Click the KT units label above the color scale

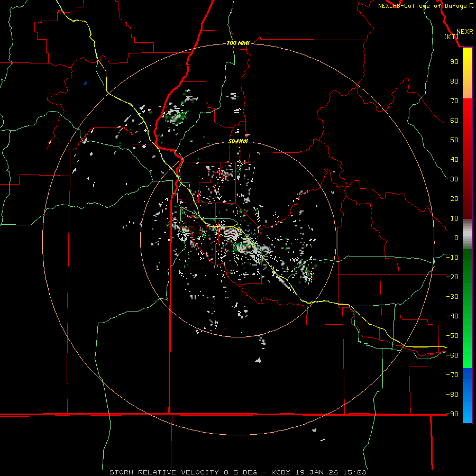[452, 36]
